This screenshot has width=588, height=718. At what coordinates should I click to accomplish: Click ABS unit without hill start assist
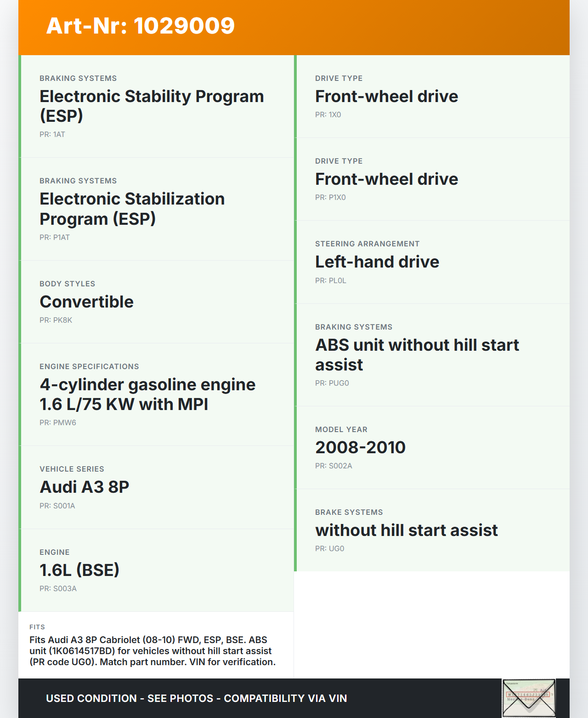432,355
